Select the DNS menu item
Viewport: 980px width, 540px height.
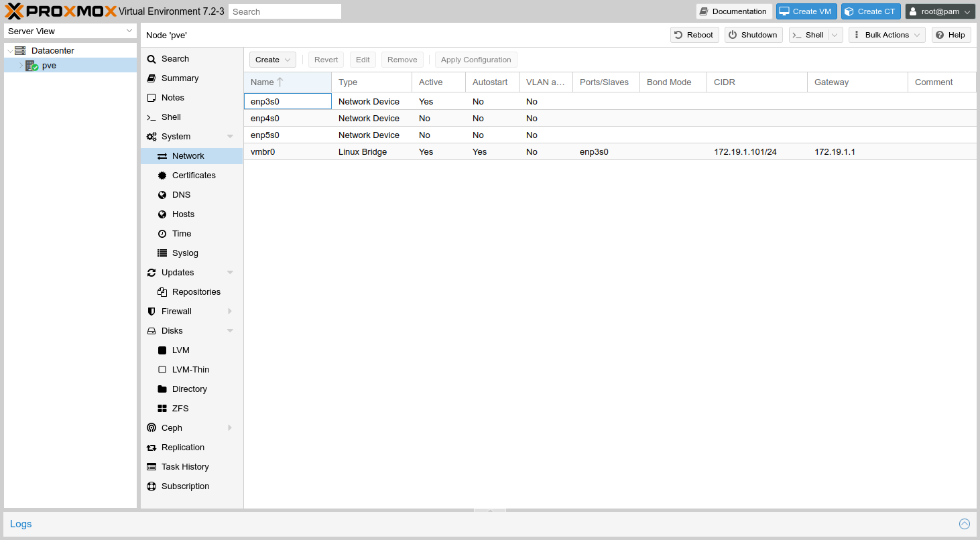(181, 195)
